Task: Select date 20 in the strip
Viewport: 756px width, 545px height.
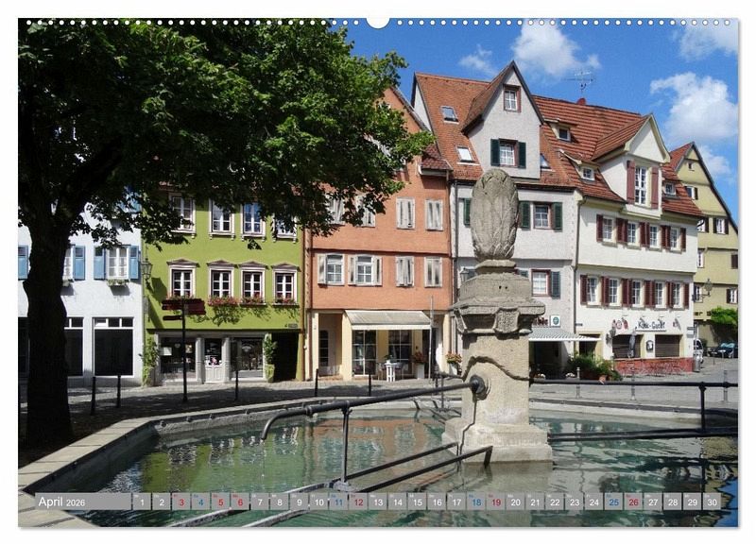Action: (x=515, y=502)
